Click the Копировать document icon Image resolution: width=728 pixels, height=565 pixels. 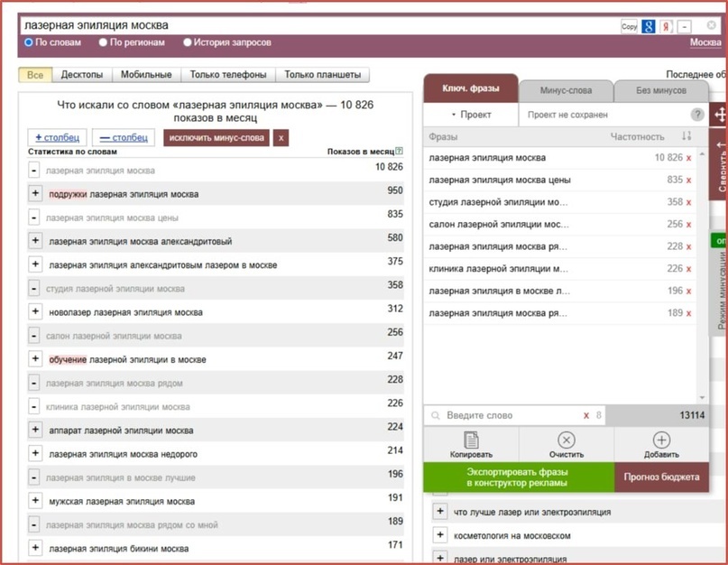coord(471,440)
